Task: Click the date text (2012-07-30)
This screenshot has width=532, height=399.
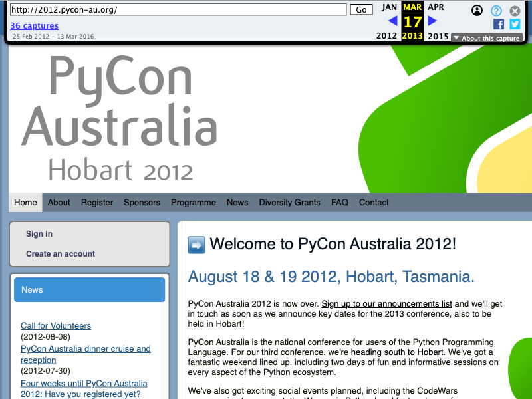Action: (x=45, y=371)
